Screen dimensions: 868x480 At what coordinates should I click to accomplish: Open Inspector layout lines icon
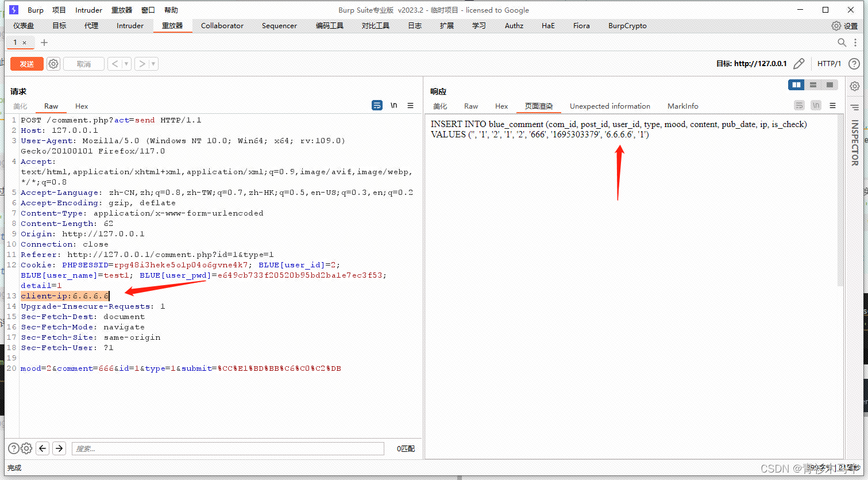click(855, 107)
